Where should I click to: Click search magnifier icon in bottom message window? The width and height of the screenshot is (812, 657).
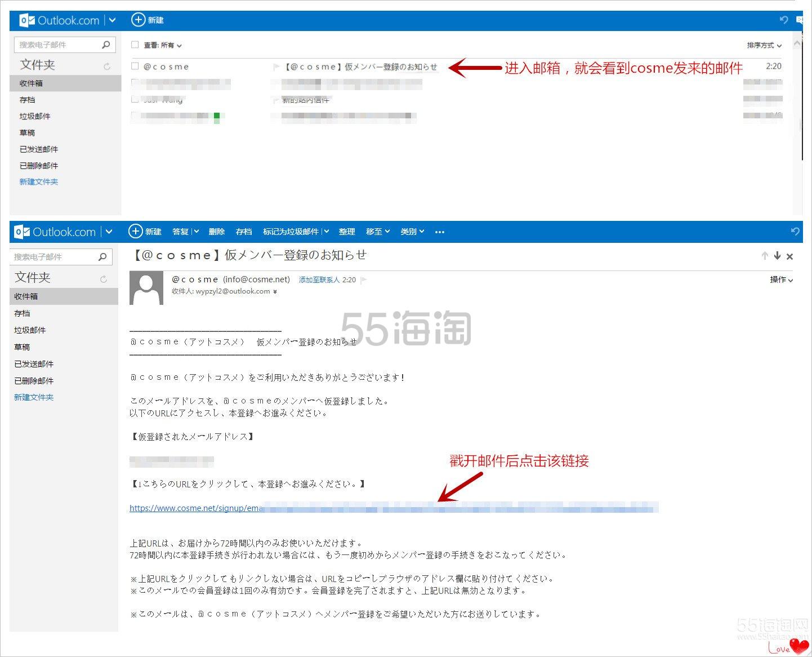tap(102, 257)
